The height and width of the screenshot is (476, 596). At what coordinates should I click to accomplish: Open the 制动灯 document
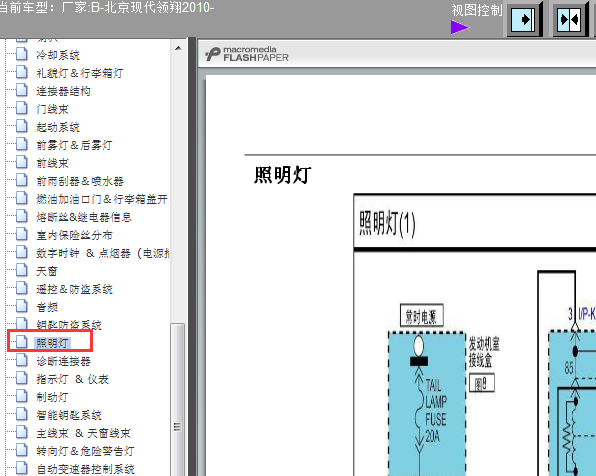pos(52,397)
